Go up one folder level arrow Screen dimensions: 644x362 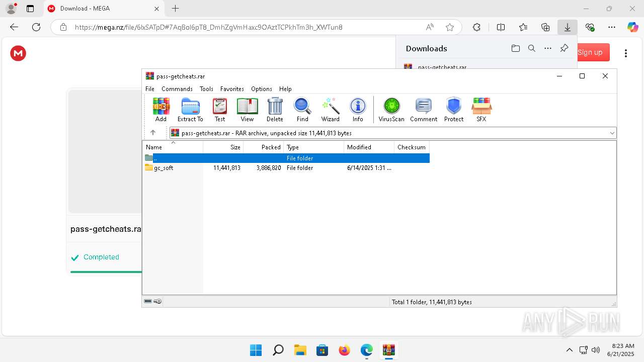[153, 133]
